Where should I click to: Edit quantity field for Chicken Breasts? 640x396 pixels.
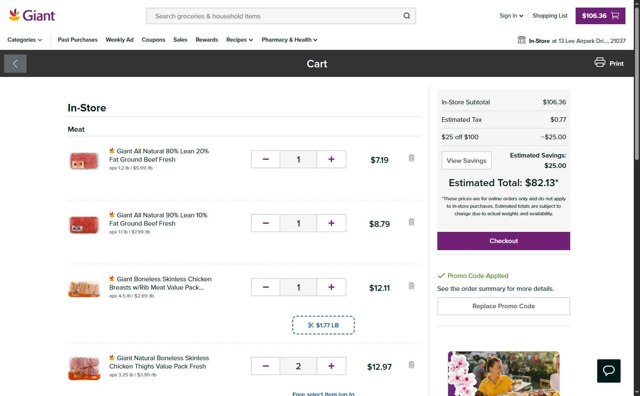[x=298, y=287]
